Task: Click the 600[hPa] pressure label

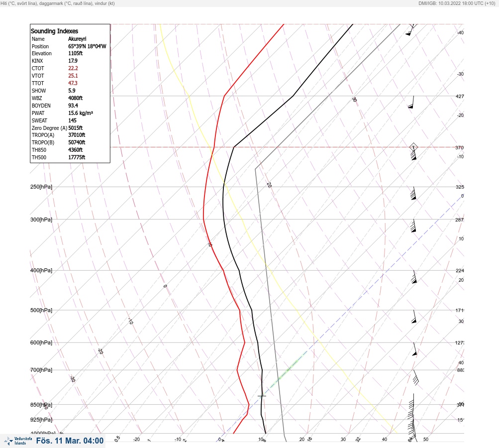Action: (x=41, y=343)
